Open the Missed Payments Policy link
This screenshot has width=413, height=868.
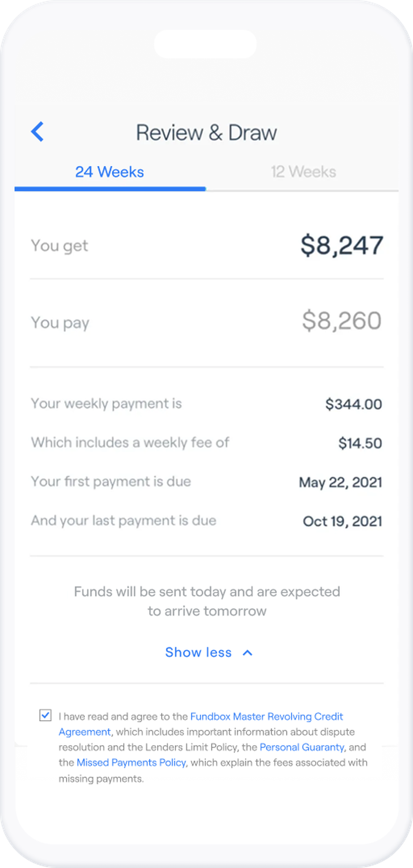tap(131, 762)
